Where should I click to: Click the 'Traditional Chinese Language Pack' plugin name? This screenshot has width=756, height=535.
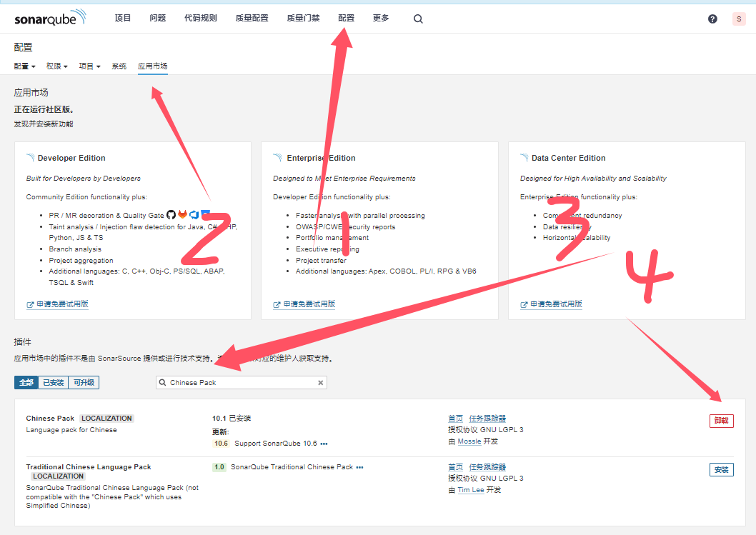[x=89, y=467]
